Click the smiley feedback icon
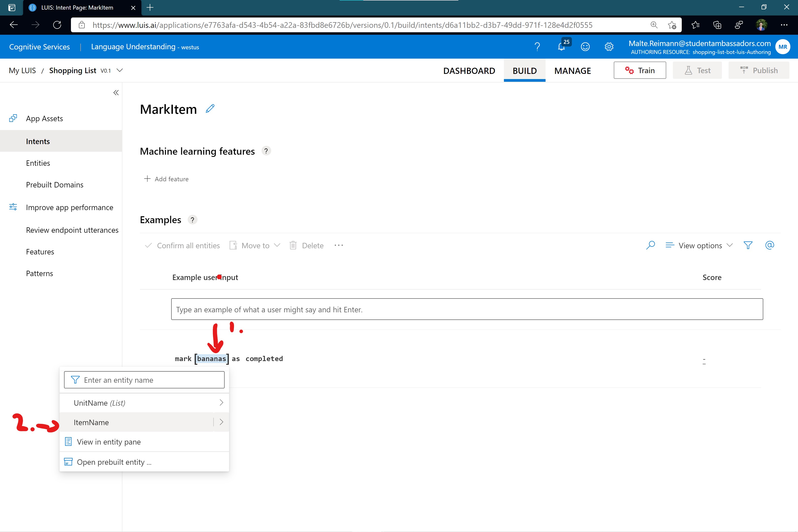The width and height of the screenshot is (798, 532). pyautogui.click(x=585, y=47)
